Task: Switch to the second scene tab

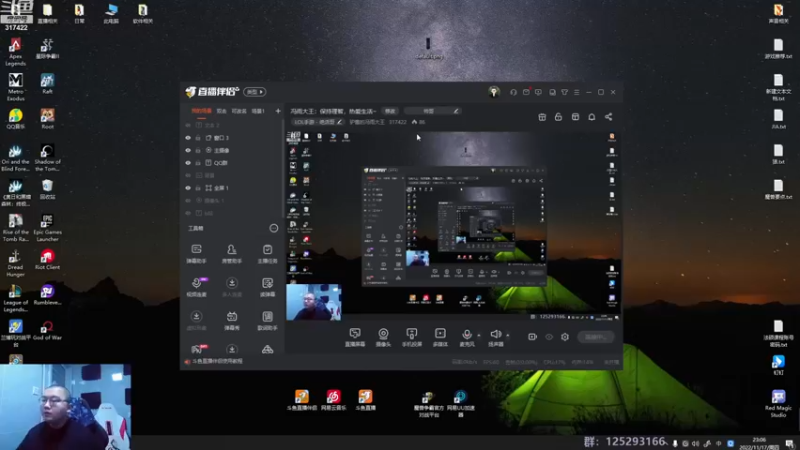Action: click(221, 111)
